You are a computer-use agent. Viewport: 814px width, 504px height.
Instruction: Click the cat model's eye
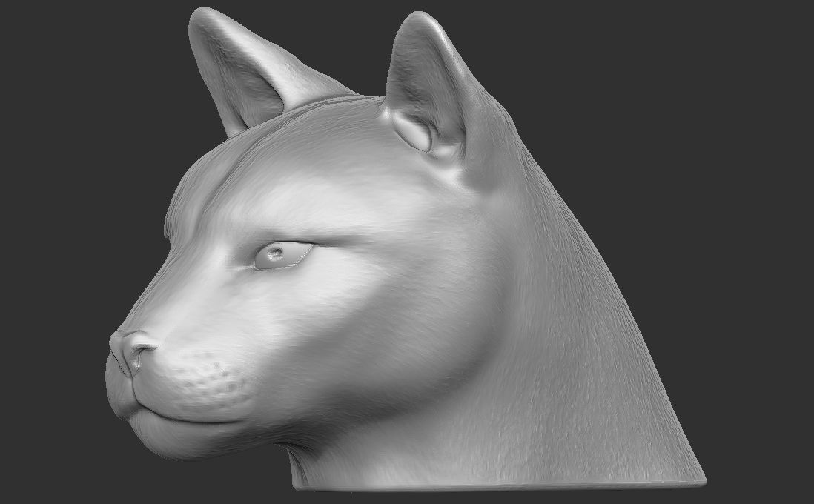click(x=283, y=255)
